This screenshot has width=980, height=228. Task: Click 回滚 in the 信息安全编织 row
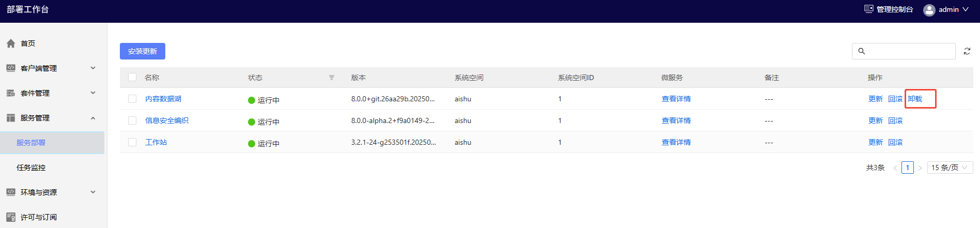point(895,120)
